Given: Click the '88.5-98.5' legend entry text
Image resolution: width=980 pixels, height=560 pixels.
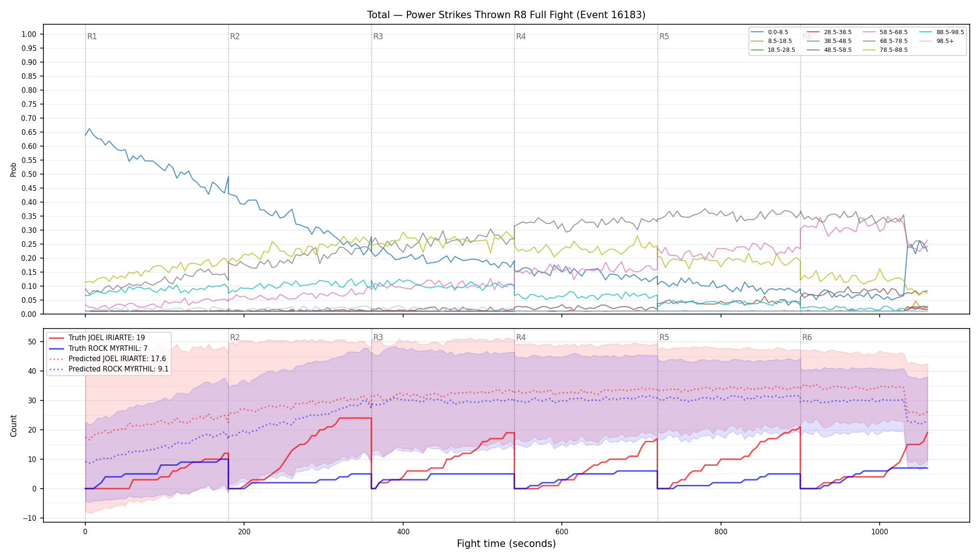Looking at the screenshot, I should coord(950,32).
